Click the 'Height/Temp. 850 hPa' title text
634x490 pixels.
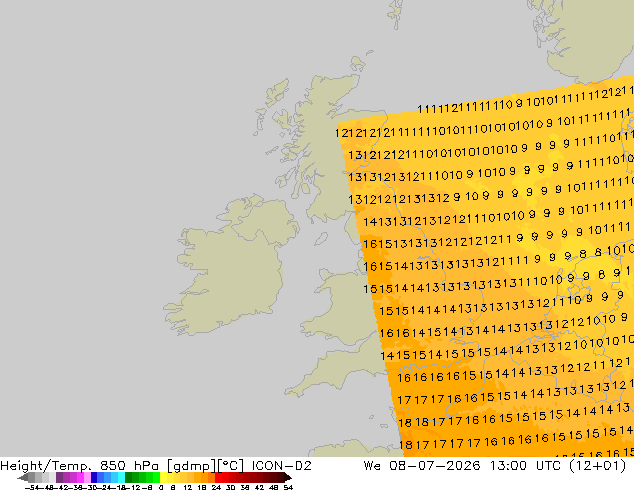click(80, 466)
